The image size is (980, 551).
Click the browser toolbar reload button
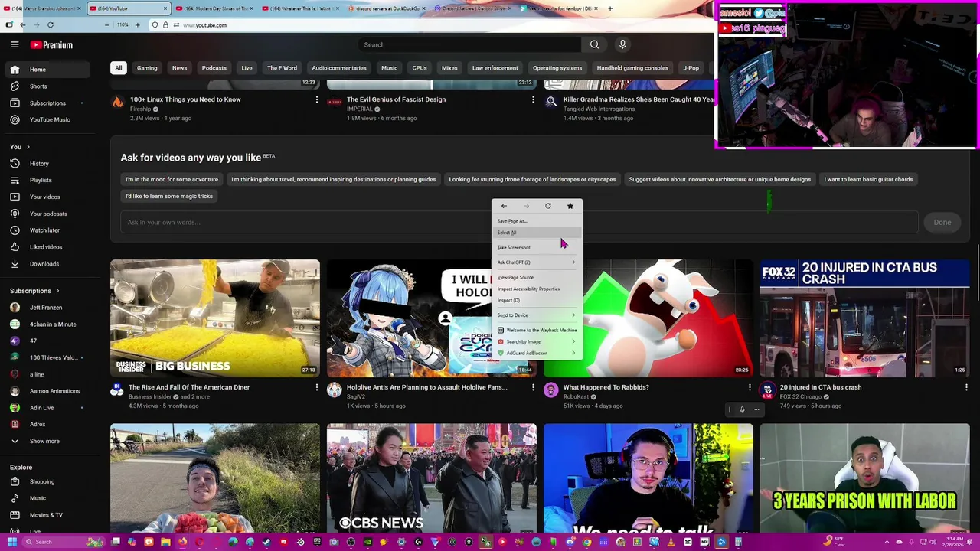[x=51, y=24]
